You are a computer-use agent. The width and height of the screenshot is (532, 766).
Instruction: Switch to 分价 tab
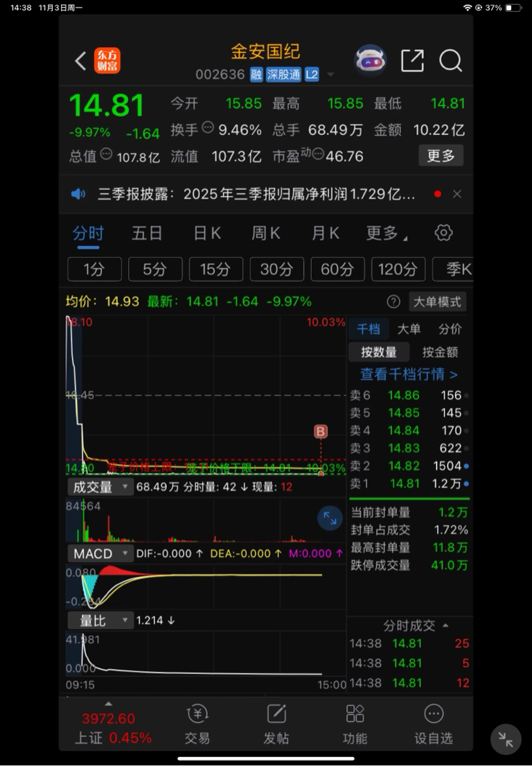[450, 329]
